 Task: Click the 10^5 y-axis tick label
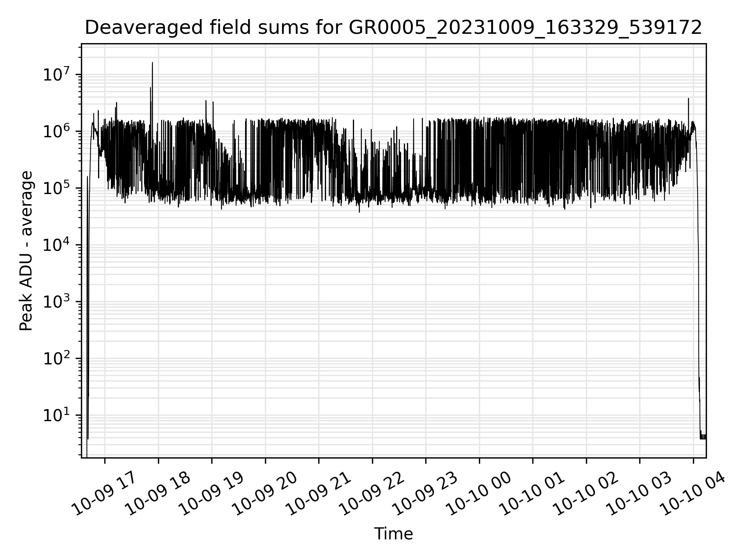click(x=57, y=188)
